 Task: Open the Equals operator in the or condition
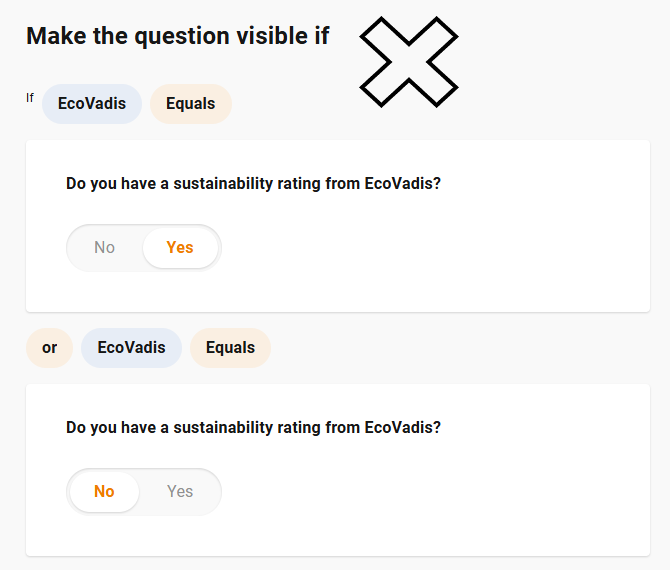tap(230, 348)
